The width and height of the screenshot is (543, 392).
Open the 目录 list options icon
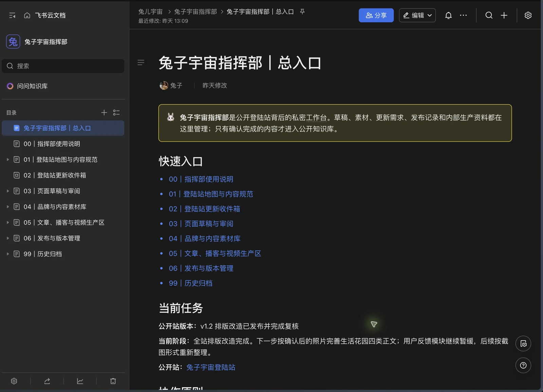click(116, 113)
